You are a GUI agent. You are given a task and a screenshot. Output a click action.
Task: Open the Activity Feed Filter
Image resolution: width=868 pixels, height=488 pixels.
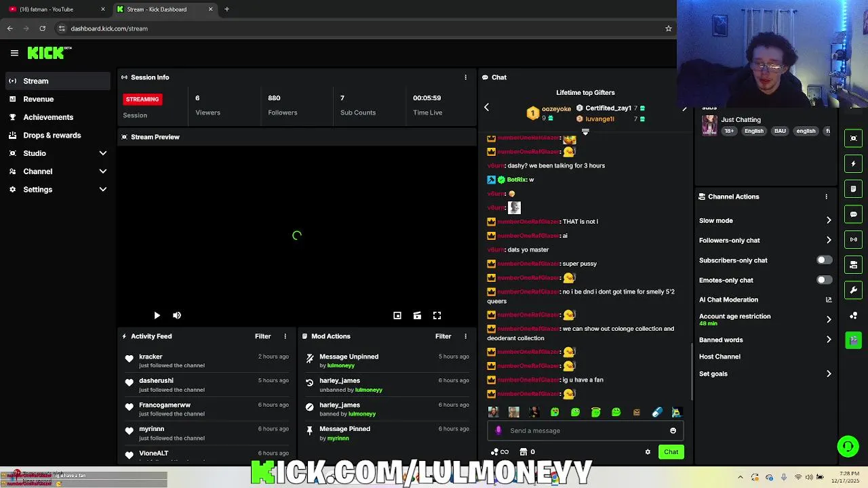(x=262, y=336)
